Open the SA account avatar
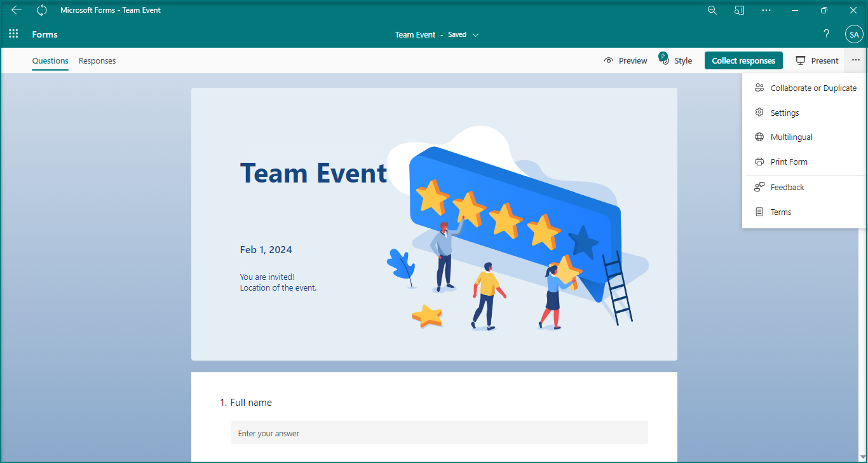Image resolution: width=868 pixels, height=463 pixels. [854, 34]
